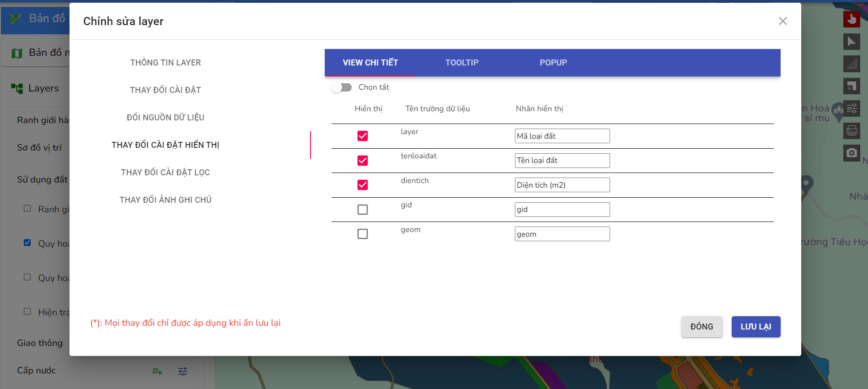Click the Nhãn hiển thị column header
This screenshot has height=389, width=868.
click(x=540, y=108)
